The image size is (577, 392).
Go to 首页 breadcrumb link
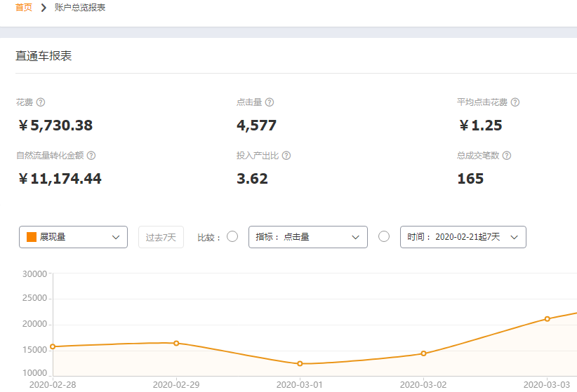pos(24,7)
